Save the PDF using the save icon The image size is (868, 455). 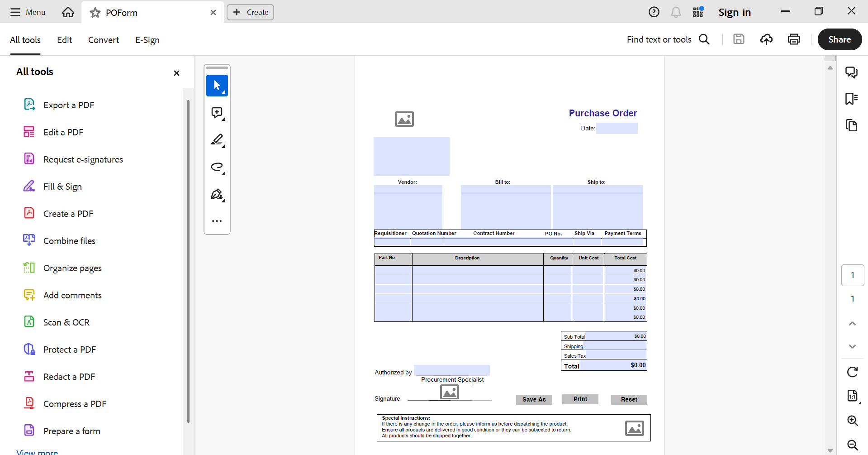(x=739, y=39)
